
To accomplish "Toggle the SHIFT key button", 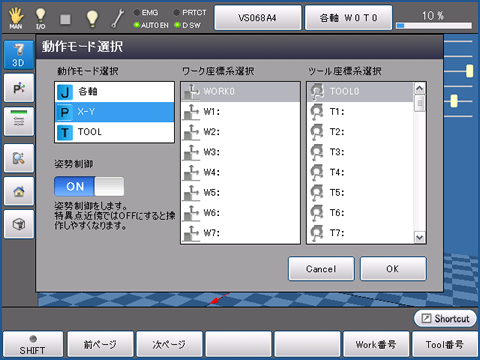I will click(x=32, y=345).
